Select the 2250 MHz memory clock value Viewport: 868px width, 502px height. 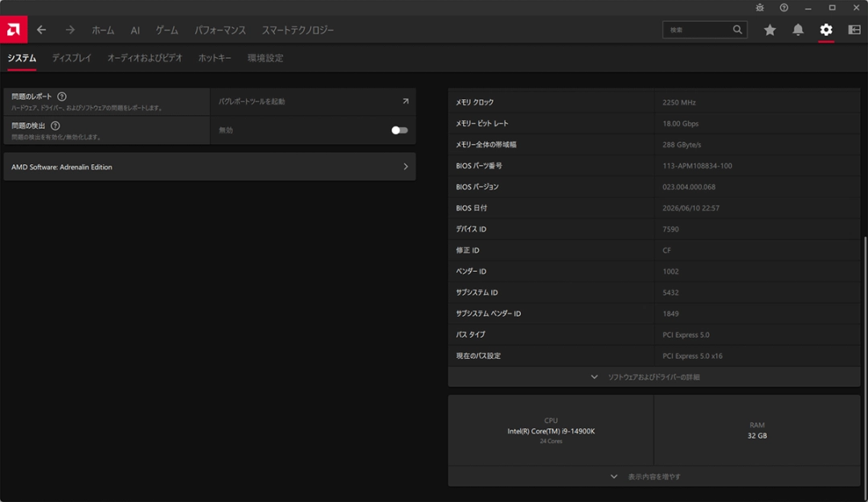(x=678, y=102)
